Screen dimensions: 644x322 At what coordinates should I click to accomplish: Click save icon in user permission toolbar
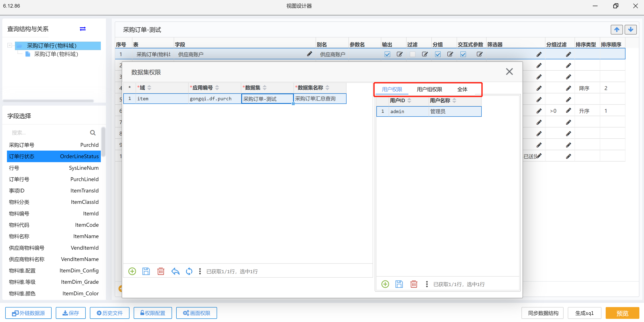coord(399,284)
